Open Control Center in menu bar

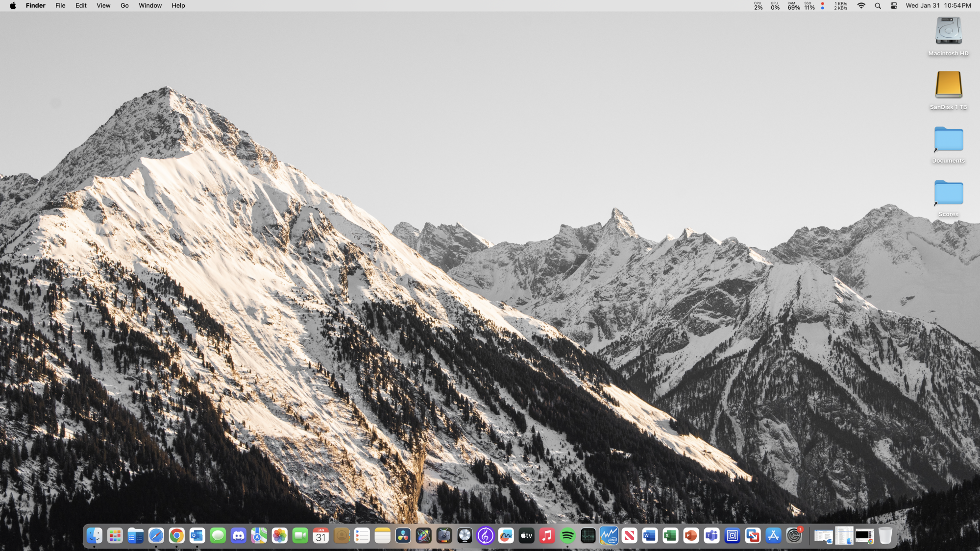click(x=894, y=6)
